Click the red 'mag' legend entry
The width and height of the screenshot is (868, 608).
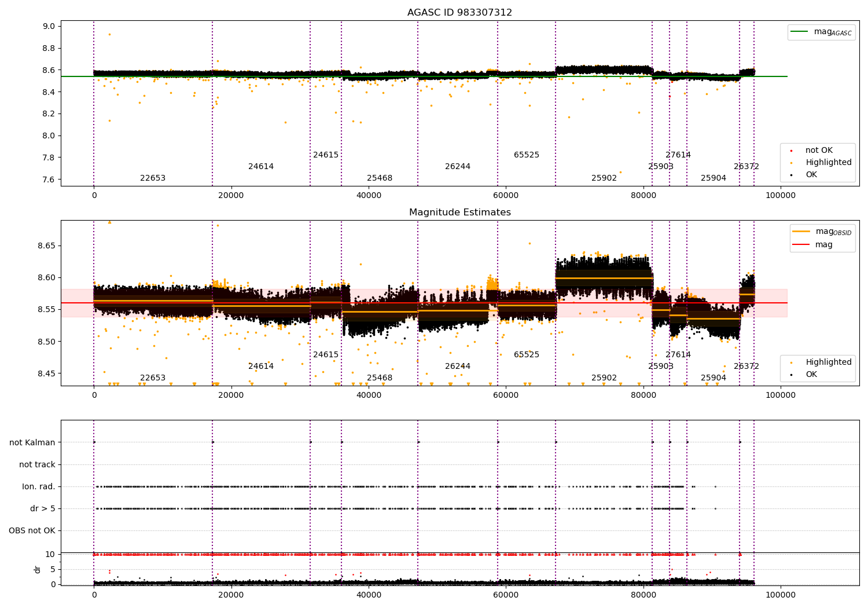[813, 245]
